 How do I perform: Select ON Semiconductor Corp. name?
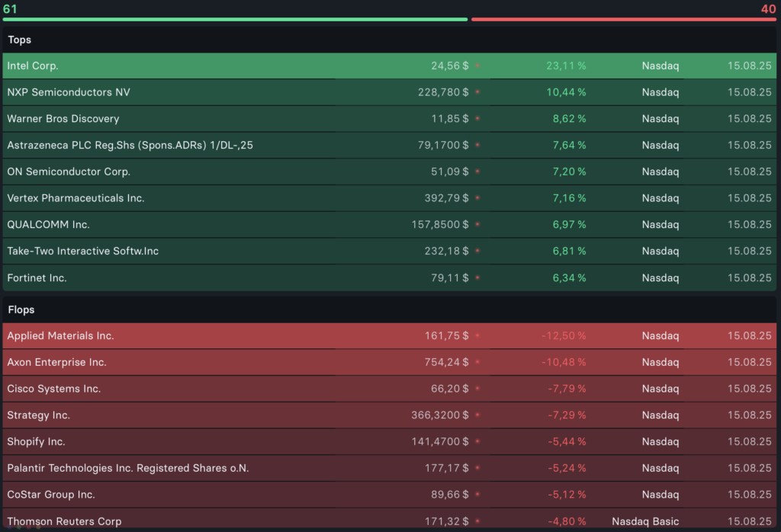[69, 171]
